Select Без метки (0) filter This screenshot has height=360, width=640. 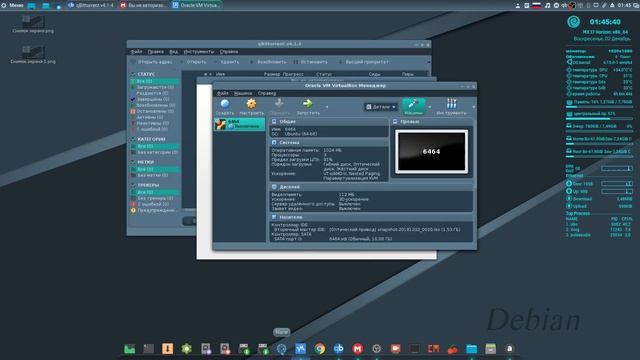tap(154, 175)
